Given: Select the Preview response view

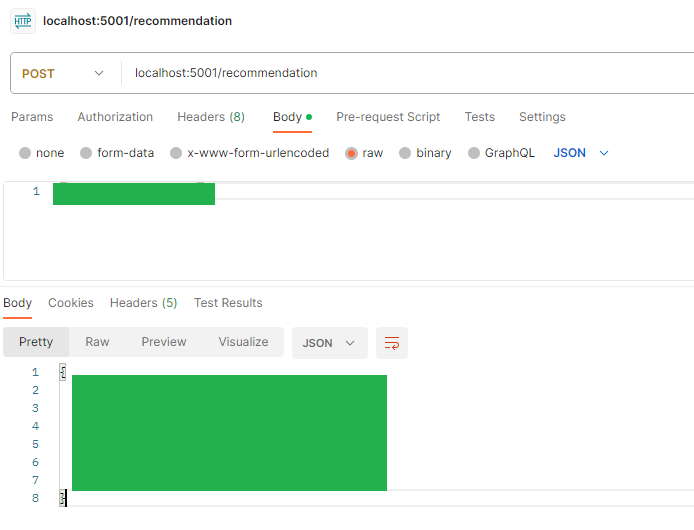Looking at the screenshot, I should pos(164,342).
